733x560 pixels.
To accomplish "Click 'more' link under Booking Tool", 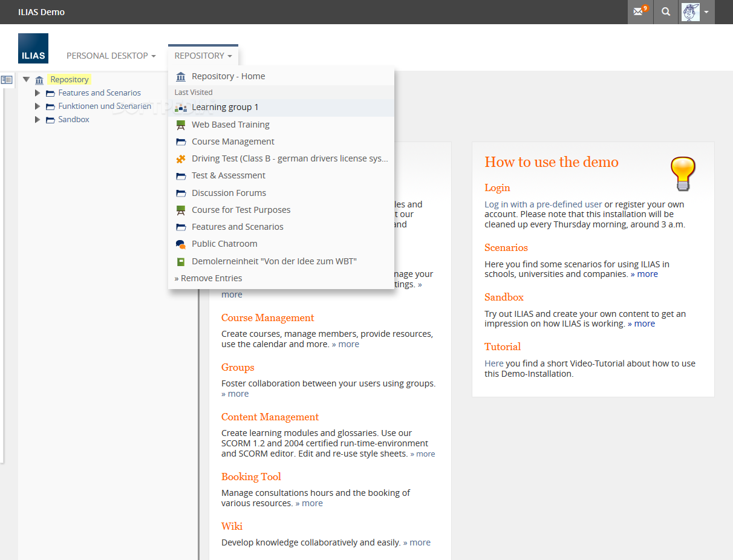I will coord(309,503).
